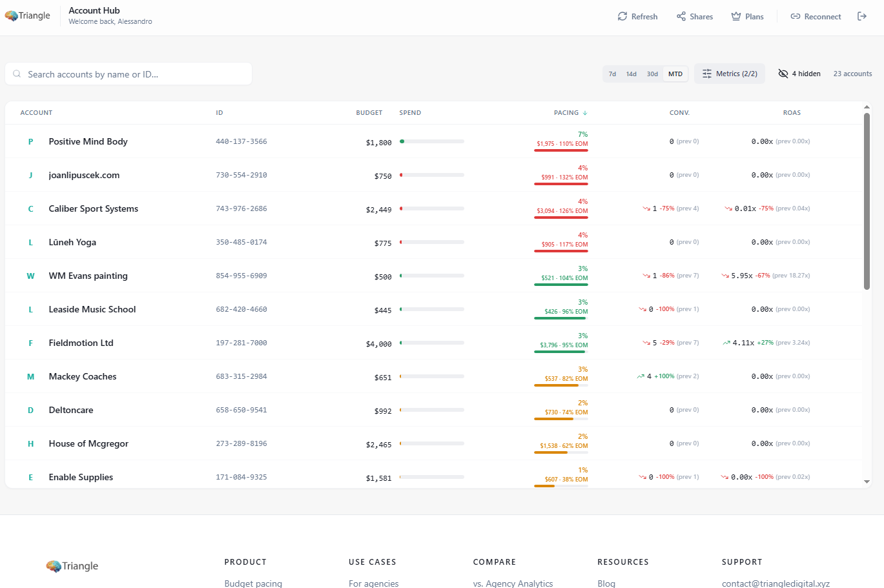Open the Positive Mind Body account

tap(88, 141)
